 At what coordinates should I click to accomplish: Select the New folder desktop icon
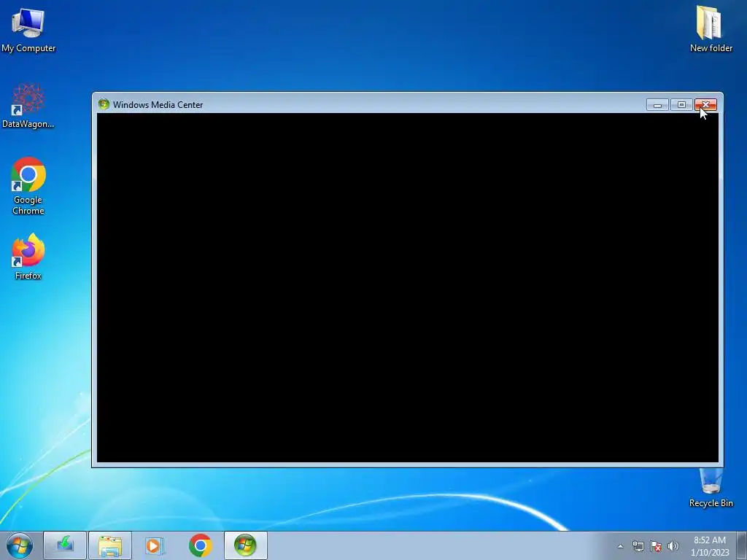711,28
